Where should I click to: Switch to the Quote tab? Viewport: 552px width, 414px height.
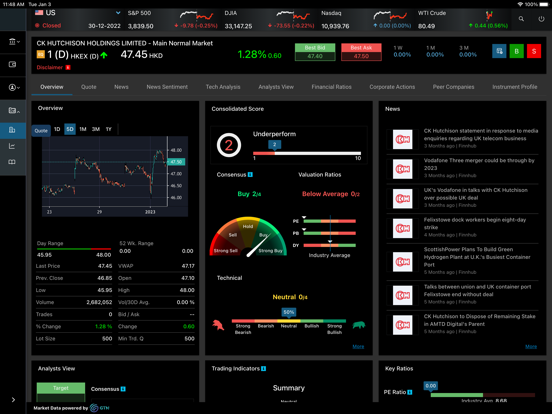(x=89, y=87)
